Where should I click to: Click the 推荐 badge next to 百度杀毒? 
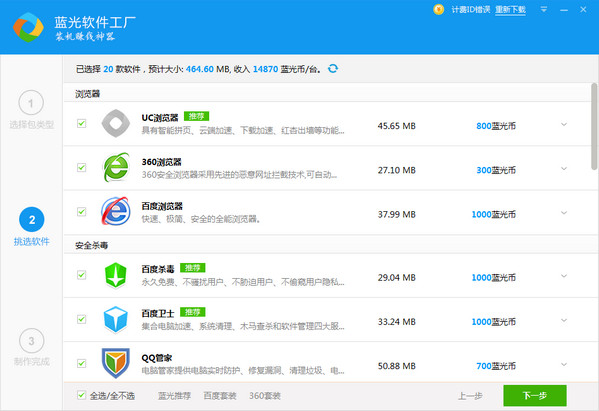tap(193, 268)
